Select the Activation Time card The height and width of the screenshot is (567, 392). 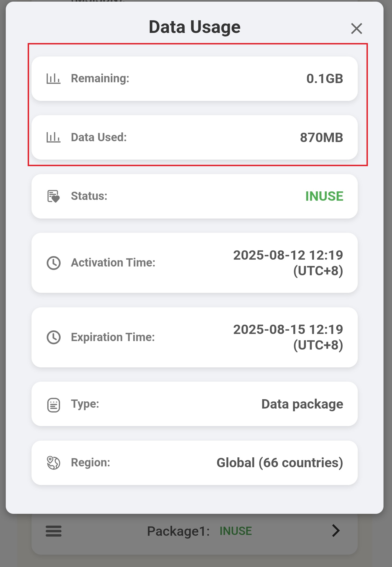[x=195, y=263]
